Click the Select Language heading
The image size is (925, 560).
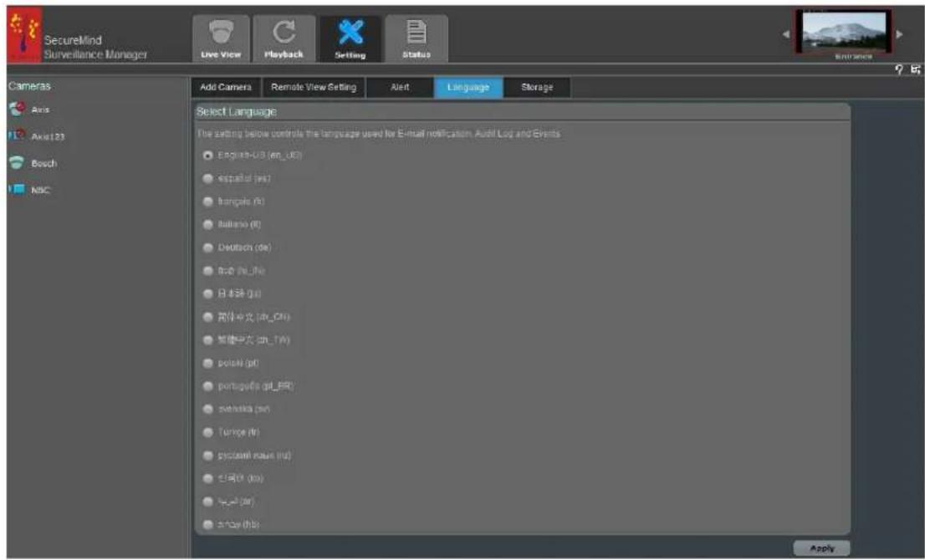[237, 111]
